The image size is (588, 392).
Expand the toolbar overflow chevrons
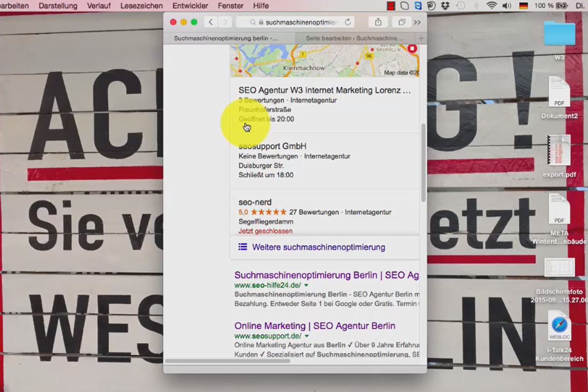click(x=417, y=22)
